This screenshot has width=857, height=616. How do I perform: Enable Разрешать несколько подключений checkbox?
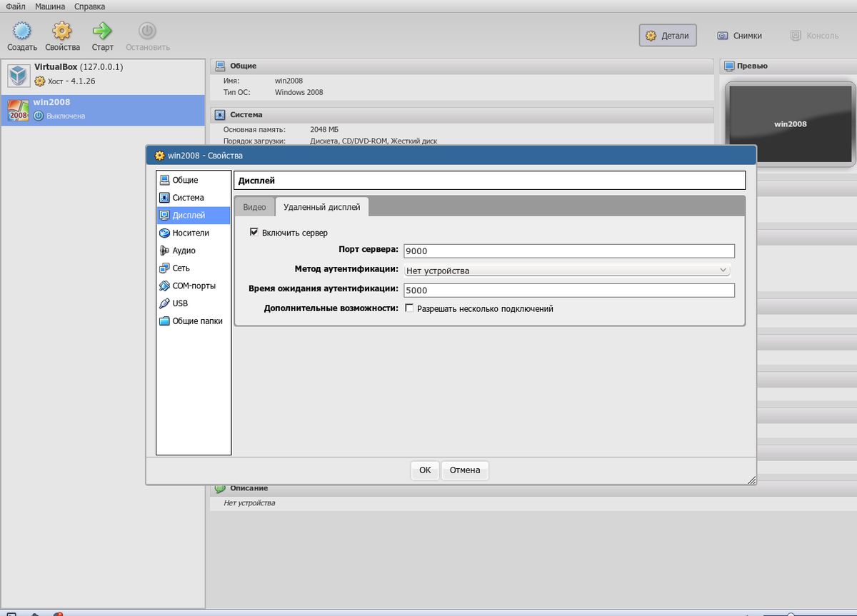click(x=409, y=308)
